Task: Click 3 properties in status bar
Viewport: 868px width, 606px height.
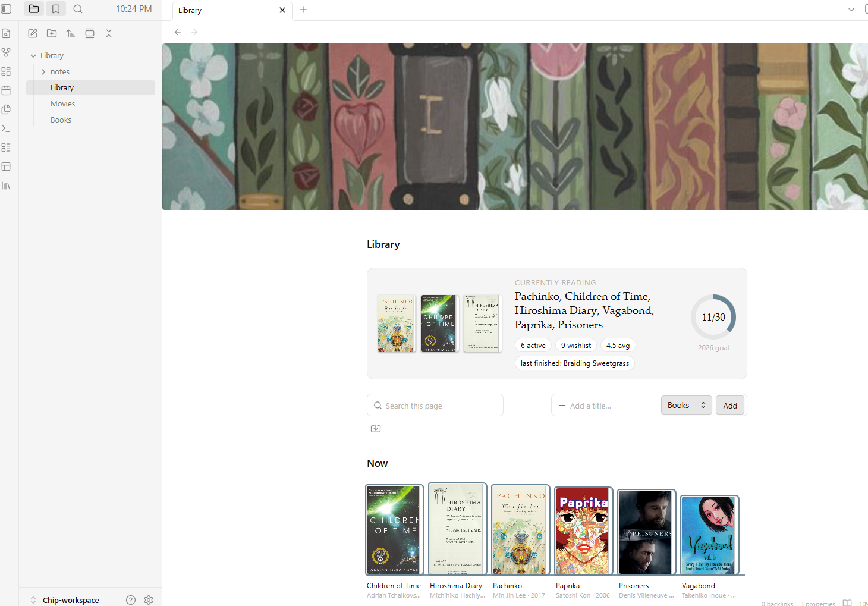Action: (817, 603)
